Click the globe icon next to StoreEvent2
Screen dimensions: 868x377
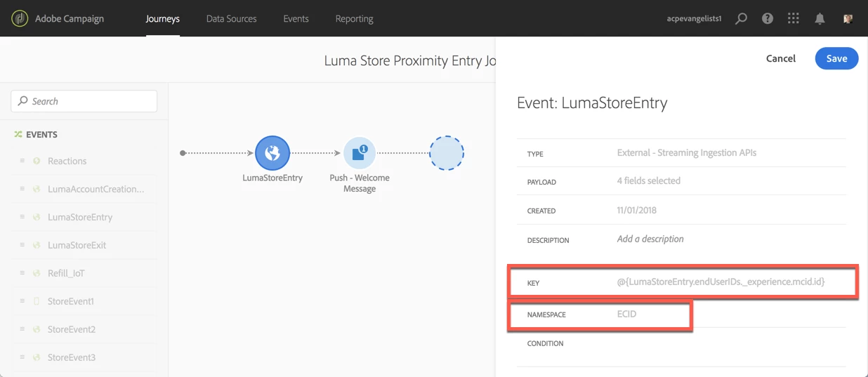pyautogui.click(x=37, y=329)
